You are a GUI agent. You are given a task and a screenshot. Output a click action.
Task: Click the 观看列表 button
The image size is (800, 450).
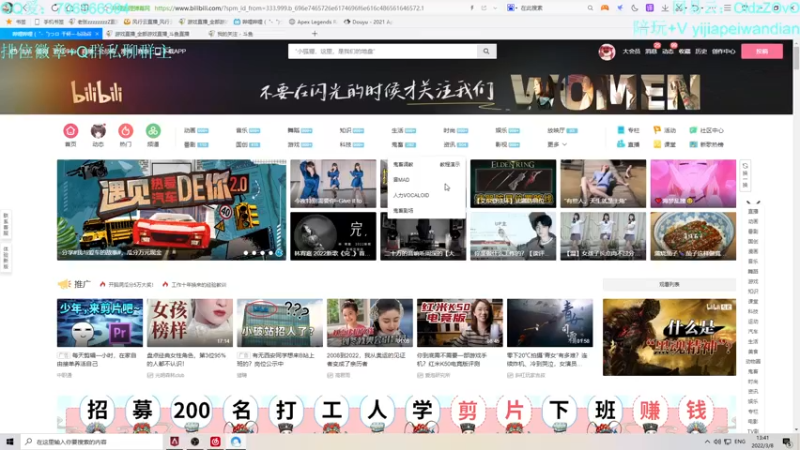pyautogui.click(x=669, y=285)
